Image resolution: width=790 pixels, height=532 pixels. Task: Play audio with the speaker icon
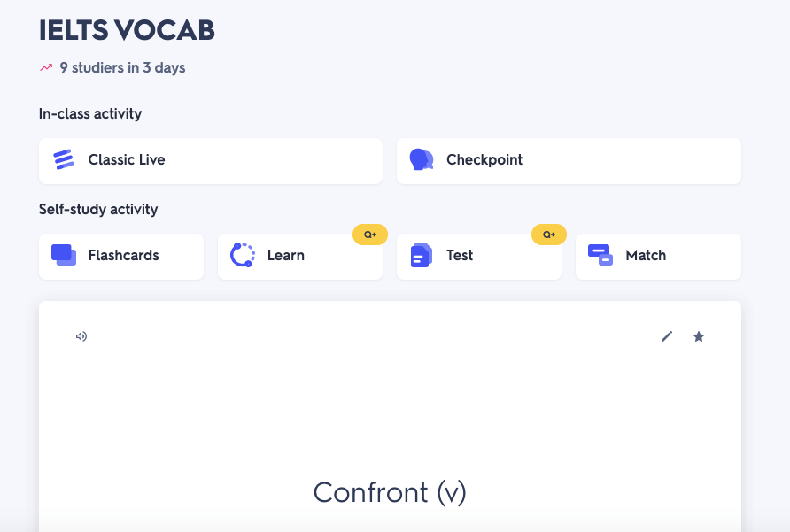click(x=81, y=336)
